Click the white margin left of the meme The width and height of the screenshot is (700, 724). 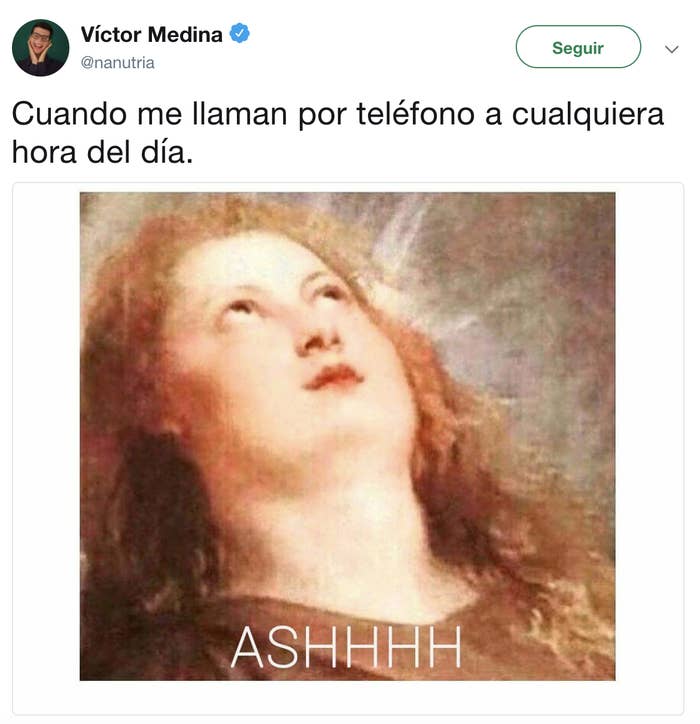pos(46,436)
